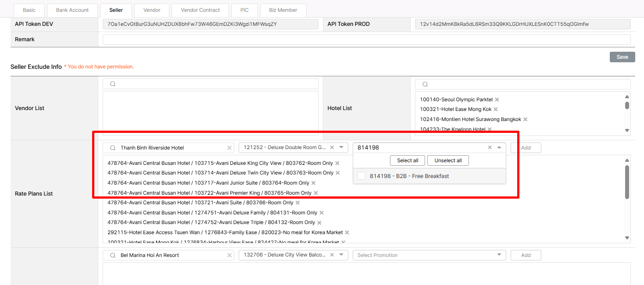
Task: Expand the 121252 Deluxe Double Room dropdown
Action: point(341,148)
